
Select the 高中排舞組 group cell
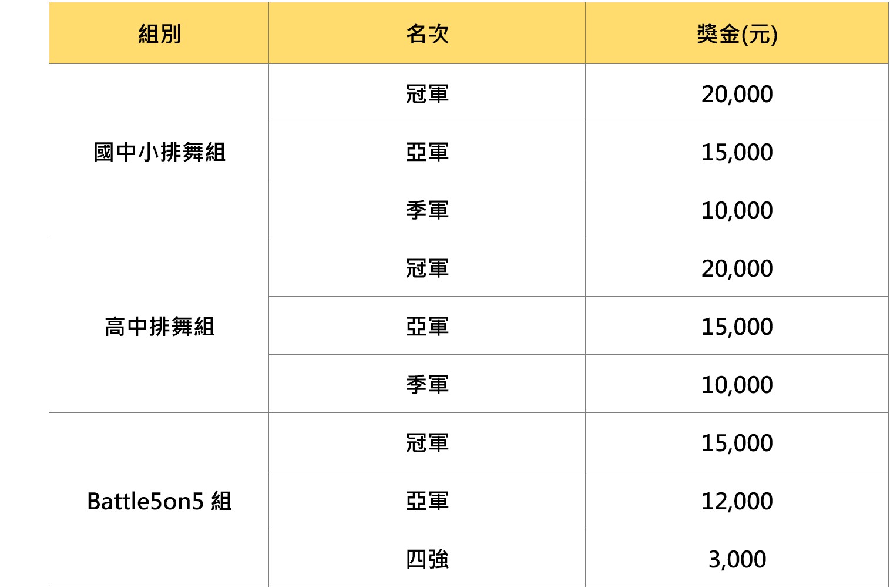[159, 325]
